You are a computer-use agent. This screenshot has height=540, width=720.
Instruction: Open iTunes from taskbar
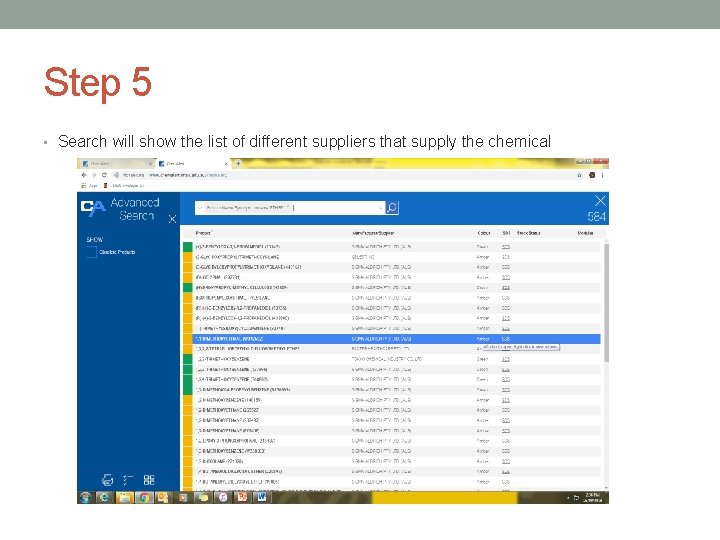[223, 497]
